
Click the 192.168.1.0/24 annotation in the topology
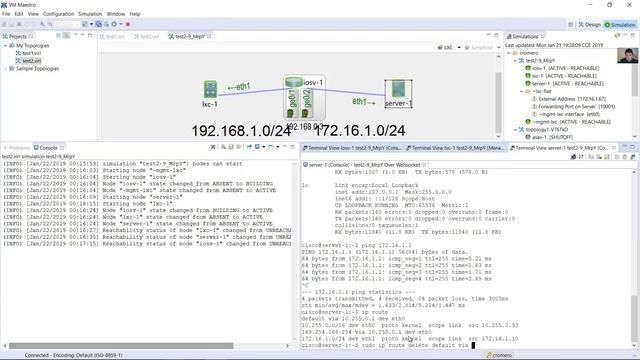241,131
